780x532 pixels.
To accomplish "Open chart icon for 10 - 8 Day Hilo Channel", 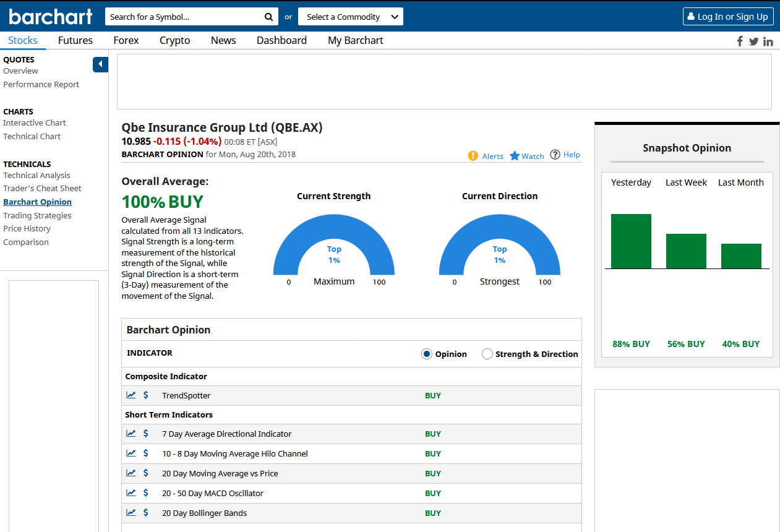I will 131,453.
